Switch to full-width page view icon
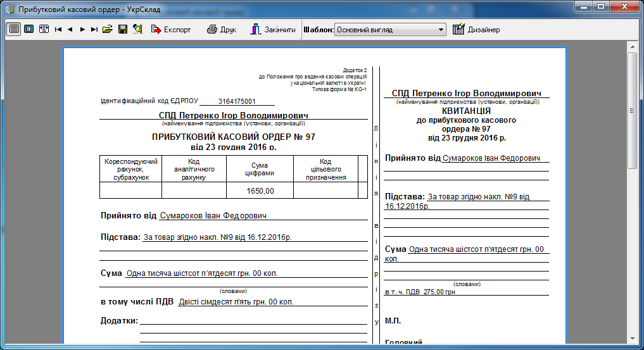644x350 pixels. coord(13,29)
